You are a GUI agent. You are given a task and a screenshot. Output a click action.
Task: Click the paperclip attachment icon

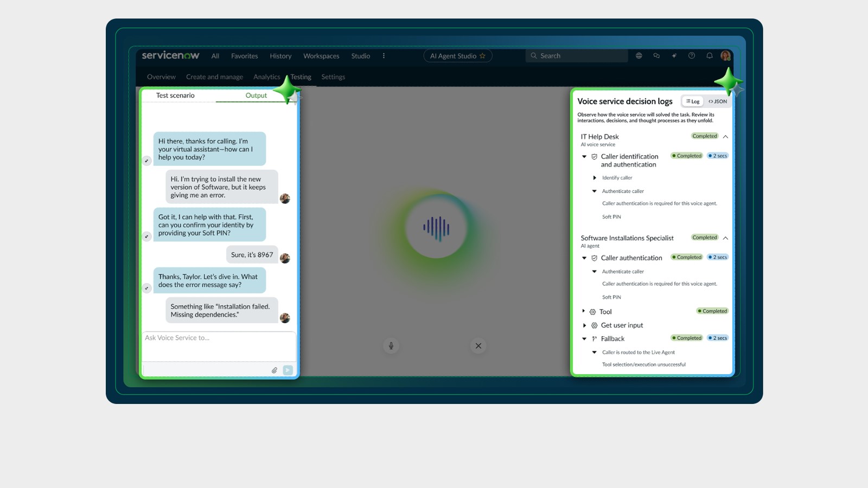tap(275, 370)
